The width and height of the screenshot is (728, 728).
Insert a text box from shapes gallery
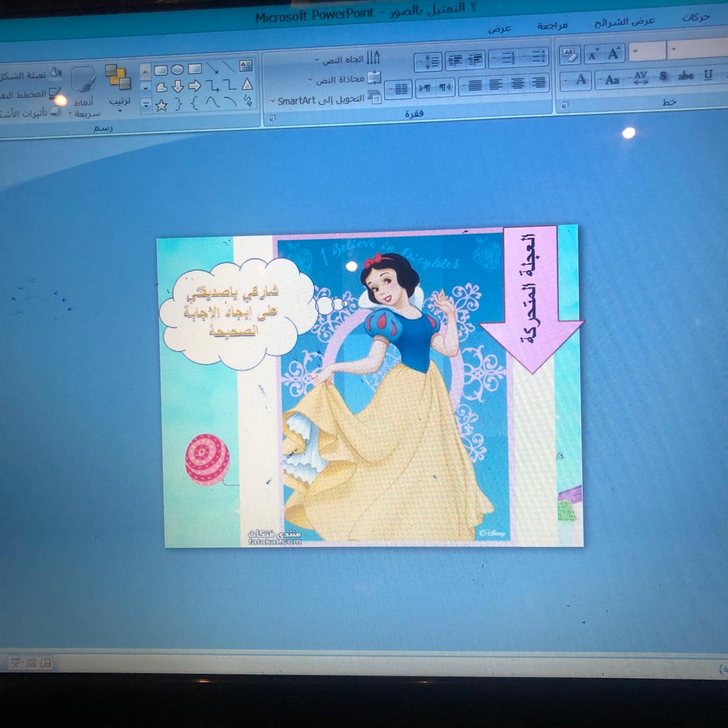pyautogui.click(x=246, y=66)
